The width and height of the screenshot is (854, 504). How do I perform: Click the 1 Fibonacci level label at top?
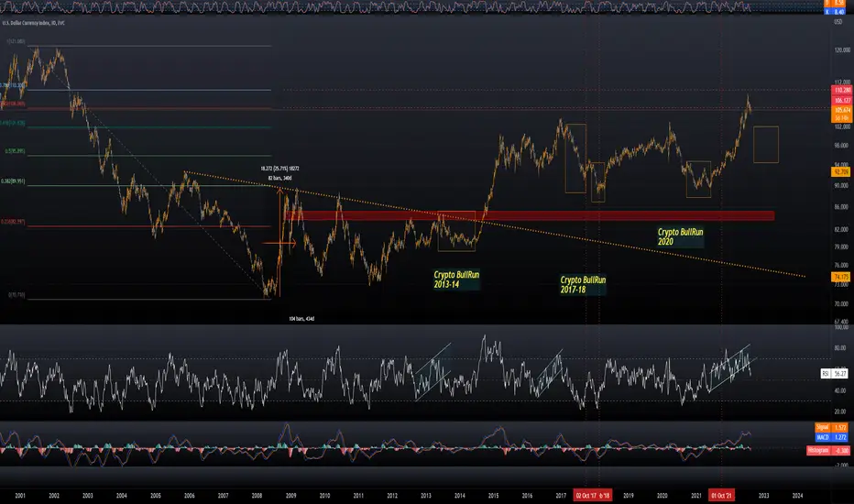[16, 41]
